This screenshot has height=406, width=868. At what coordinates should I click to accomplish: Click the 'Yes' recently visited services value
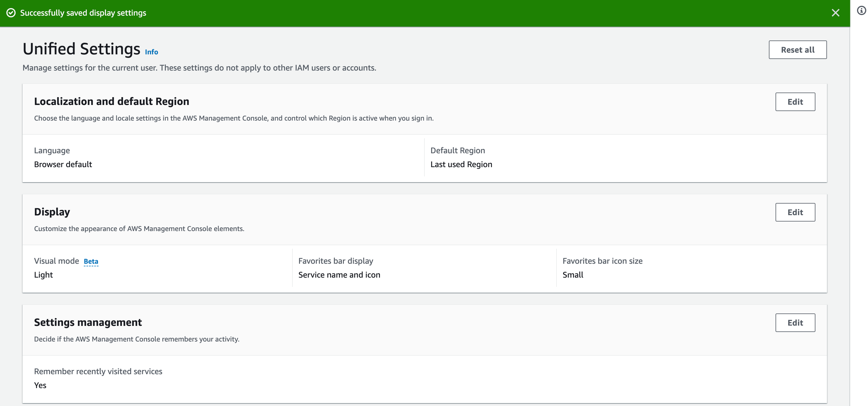[x=40, y=385]
